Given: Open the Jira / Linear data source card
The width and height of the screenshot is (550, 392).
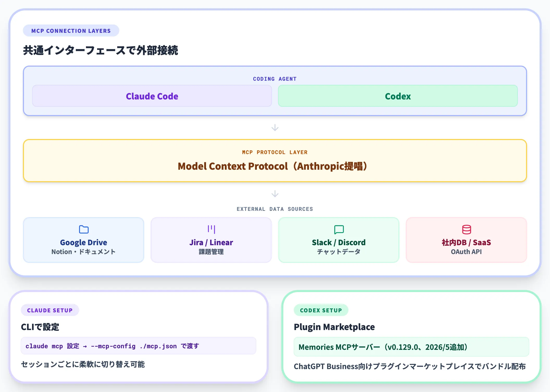Looking at the screenshot, I should coord(211,240).
